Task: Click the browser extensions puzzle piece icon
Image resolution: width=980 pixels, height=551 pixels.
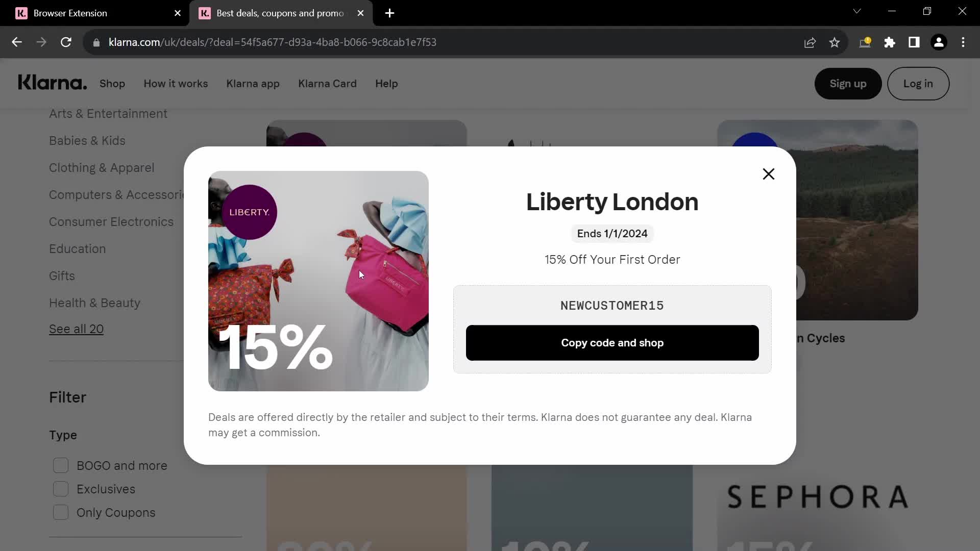Action: click(889, 42)
